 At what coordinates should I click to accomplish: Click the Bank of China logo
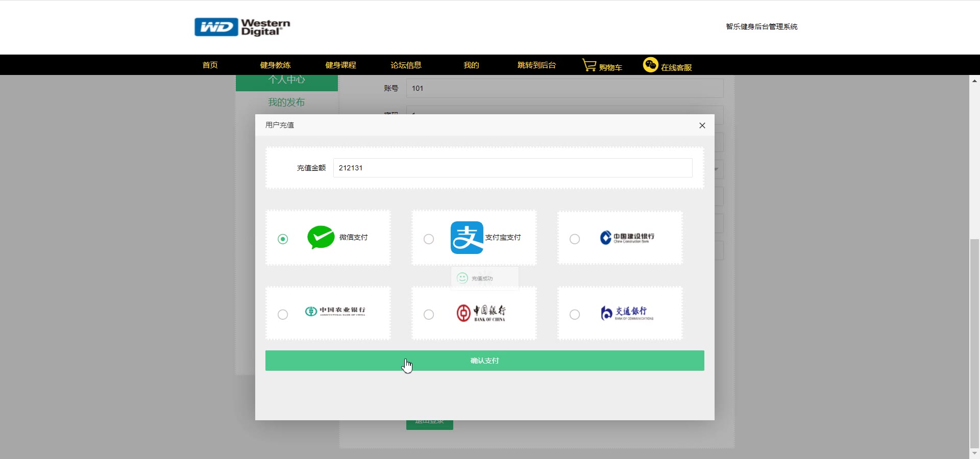click(481, 313)
